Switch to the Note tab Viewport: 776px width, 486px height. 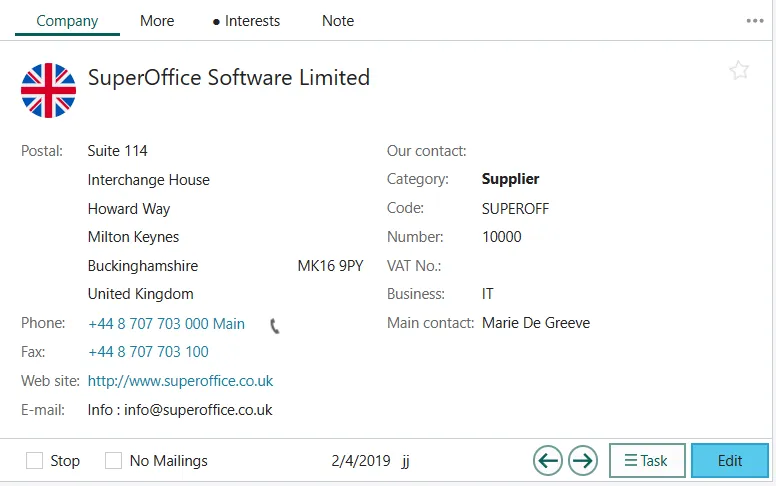(x=338, y=21)
